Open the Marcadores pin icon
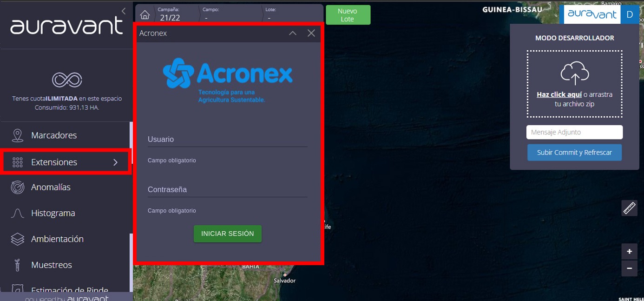644x301 pixels. pos(18,135)
